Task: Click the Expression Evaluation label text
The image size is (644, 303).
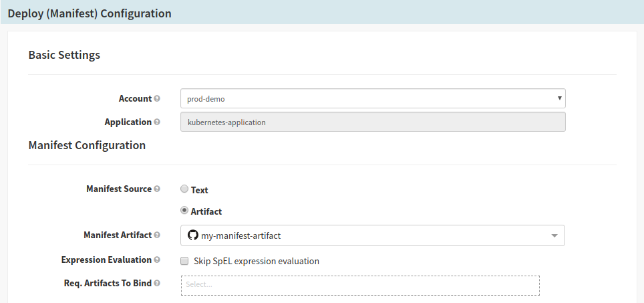Action: (x=106, y=260)
